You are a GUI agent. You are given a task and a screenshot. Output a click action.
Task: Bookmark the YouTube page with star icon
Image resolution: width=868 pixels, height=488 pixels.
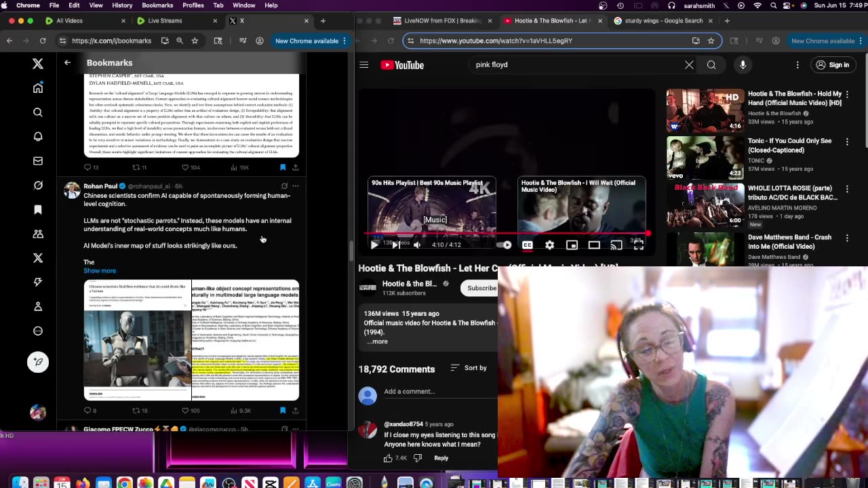click(x=711, y=41)
